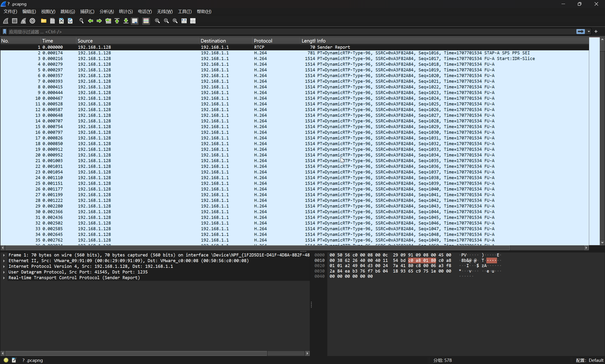Open the 电话(Y) menu

[145, 12]
